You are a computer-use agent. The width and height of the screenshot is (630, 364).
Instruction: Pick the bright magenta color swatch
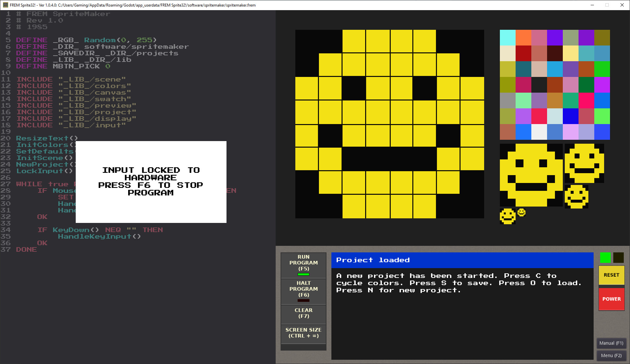pyautogui.click(x=602, y=85)
